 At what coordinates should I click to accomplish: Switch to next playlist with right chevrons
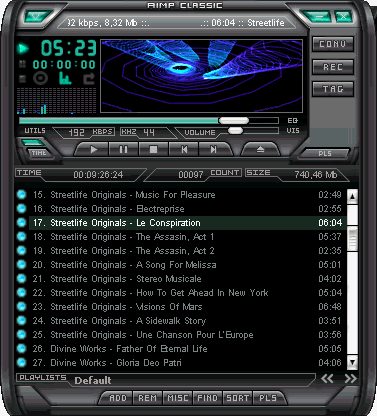tap(350, 379)
